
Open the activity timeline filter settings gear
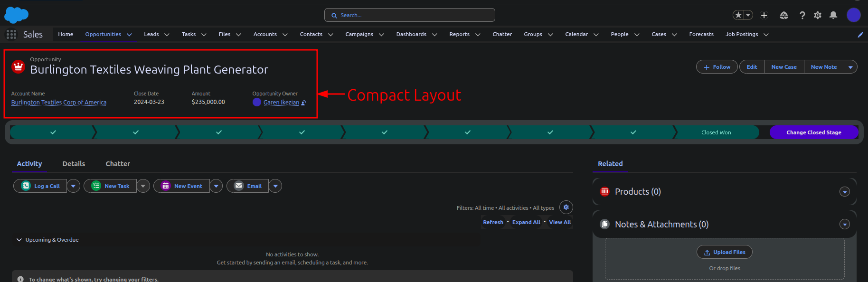566,207
